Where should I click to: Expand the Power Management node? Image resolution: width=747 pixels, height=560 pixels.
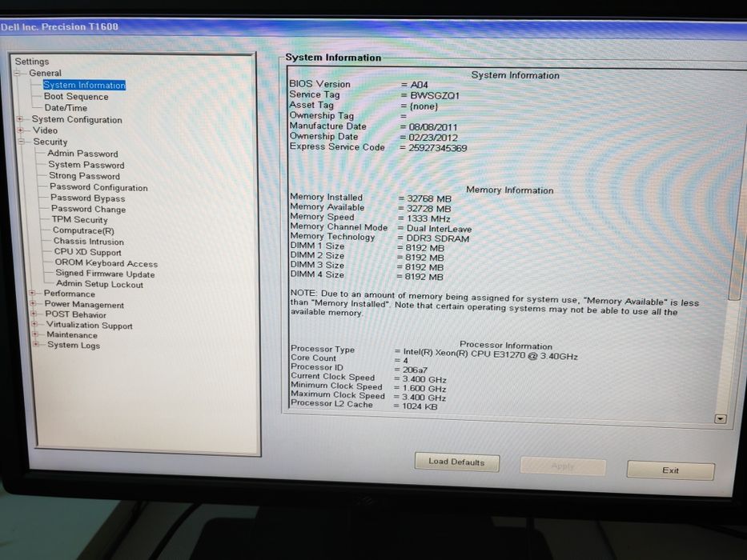[33, 303]
